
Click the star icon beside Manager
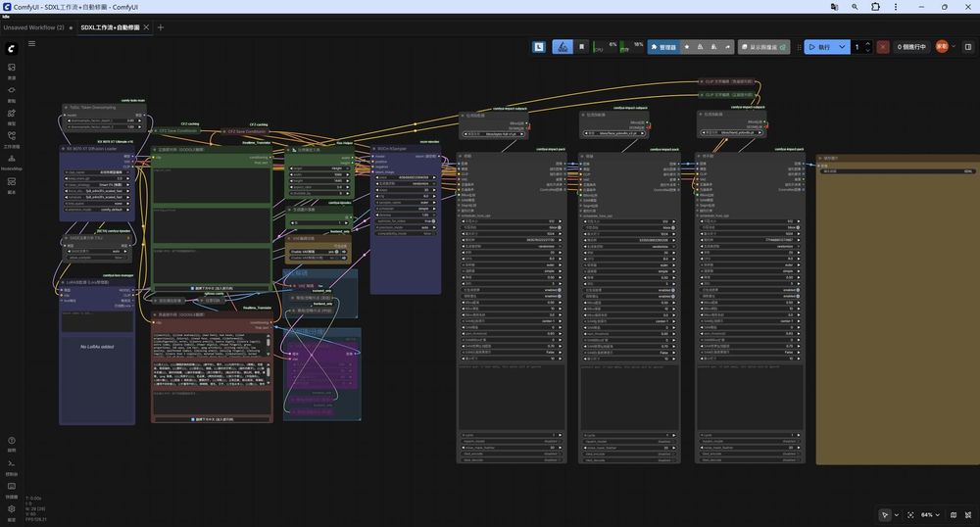tap(687, 47)
